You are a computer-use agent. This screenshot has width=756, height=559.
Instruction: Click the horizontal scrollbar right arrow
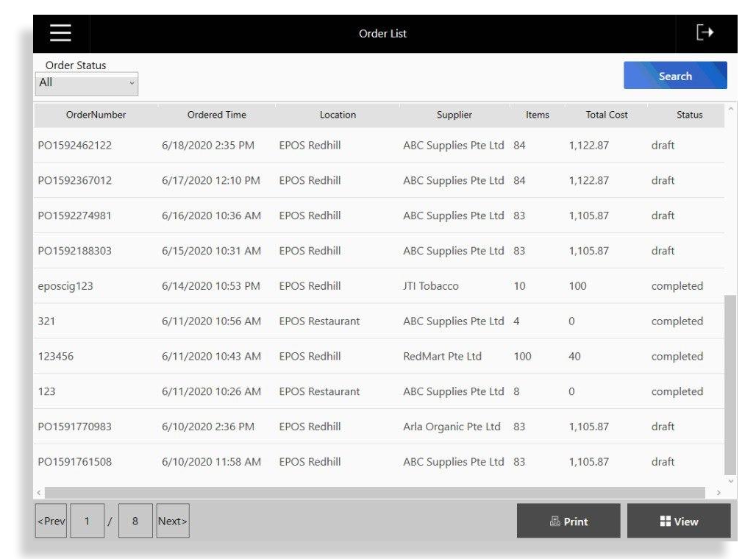click(x=718, y=493)
